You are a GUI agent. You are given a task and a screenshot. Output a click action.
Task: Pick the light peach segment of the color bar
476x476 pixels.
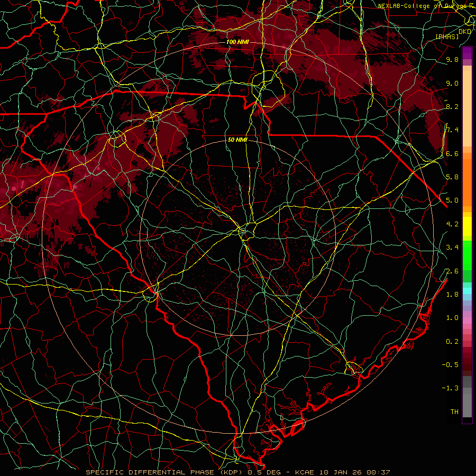click(467, 109)
